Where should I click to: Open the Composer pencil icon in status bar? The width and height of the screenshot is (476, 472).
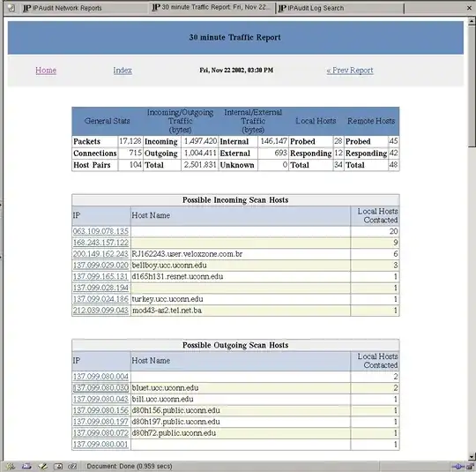pyautogui.click(x=42, y=466)
